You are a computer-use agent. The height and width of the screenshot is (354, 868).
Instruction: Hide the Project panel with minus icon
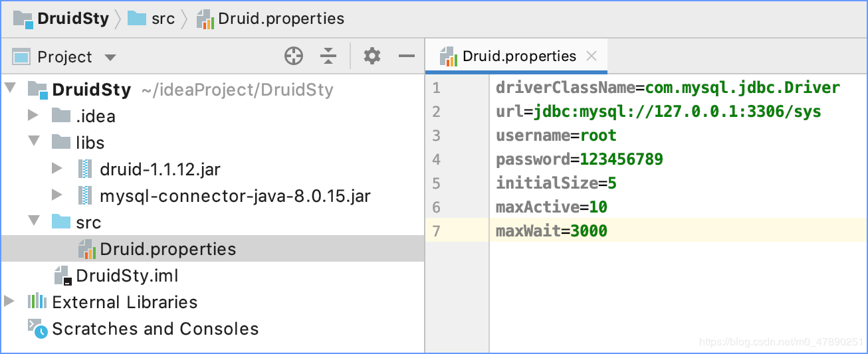point(407,56)
